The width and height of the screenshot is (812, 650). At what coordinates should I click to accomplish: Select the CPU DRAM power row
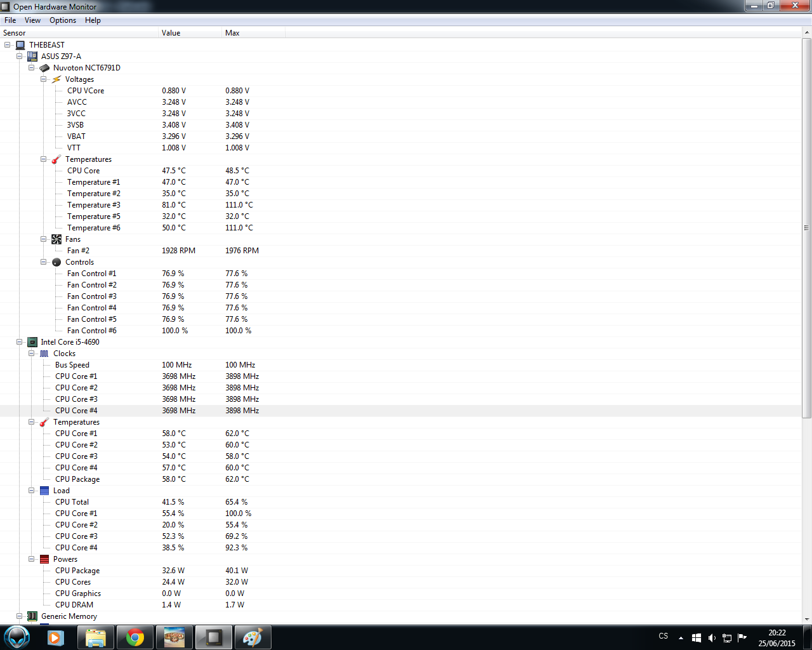click(x=401, y=605)
